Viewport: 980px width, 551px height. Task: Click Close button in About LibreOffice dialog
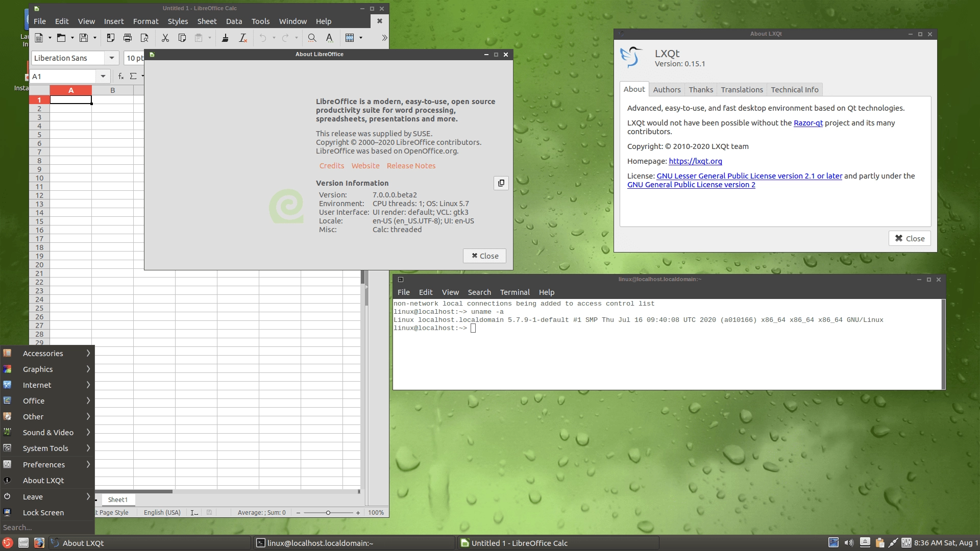(484, 256)
